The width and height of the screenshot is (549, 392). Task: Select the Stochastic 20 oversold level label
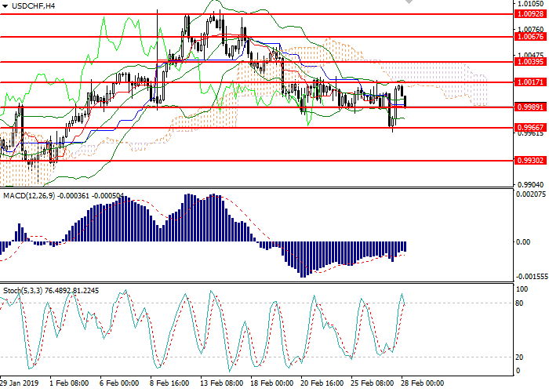tap(518, 358)
